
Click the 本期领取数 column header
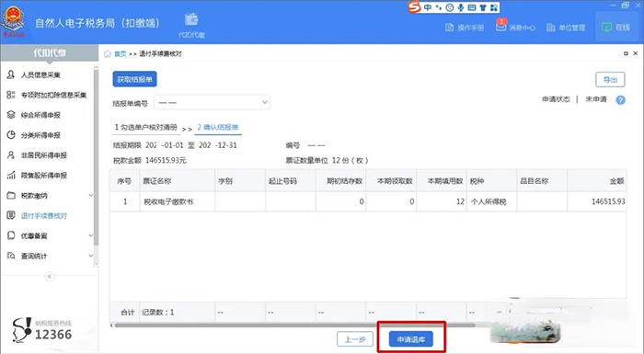click(391, 181)
